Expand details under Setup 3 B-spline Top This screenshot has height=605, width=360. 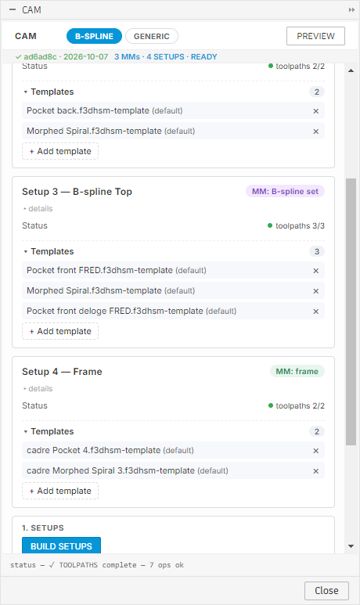pyautogui.click(x=38, y=209)
